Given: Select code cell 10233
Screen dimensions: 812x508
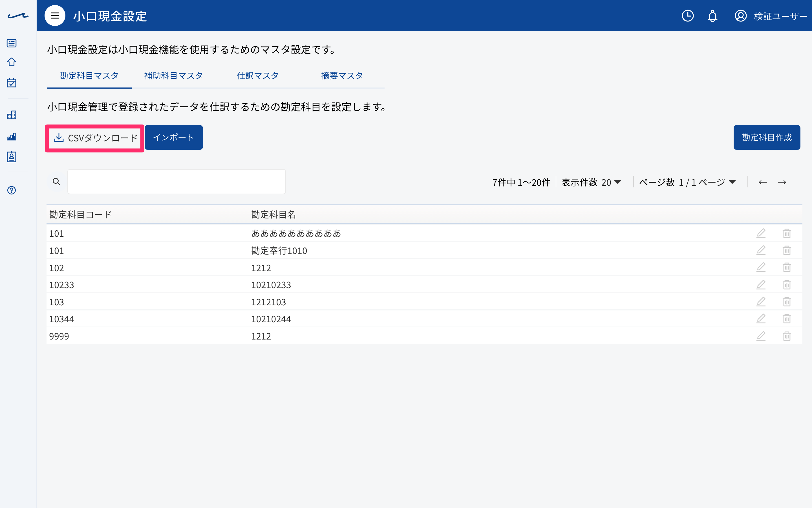Looking at the screenshot, I should pyautogui.click(x=61, y=285).
